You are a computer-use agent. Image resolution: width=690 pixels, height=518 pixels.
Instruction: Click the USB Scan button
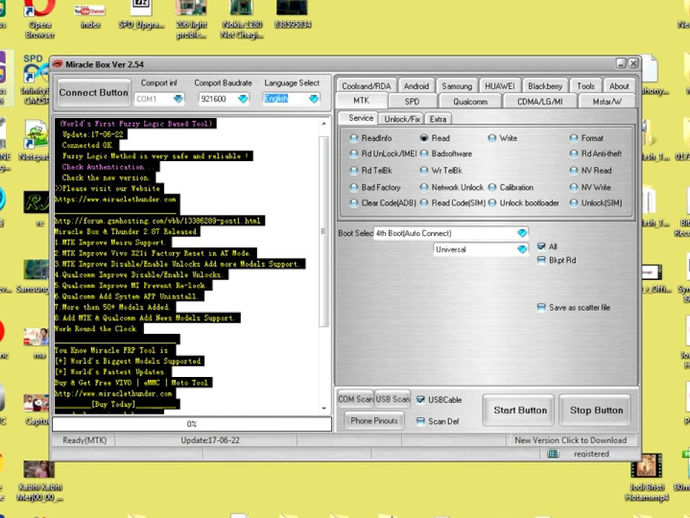(x=393, y=399)
